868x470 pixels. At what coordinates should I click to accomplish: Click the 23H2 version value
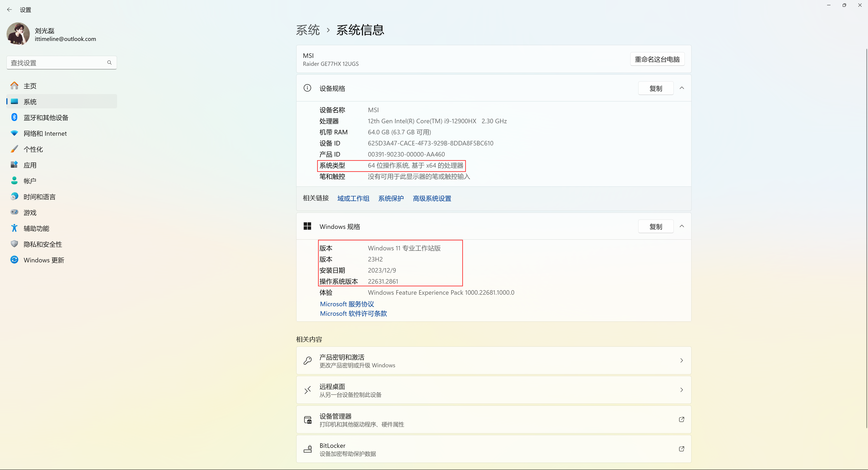(375, 259)
